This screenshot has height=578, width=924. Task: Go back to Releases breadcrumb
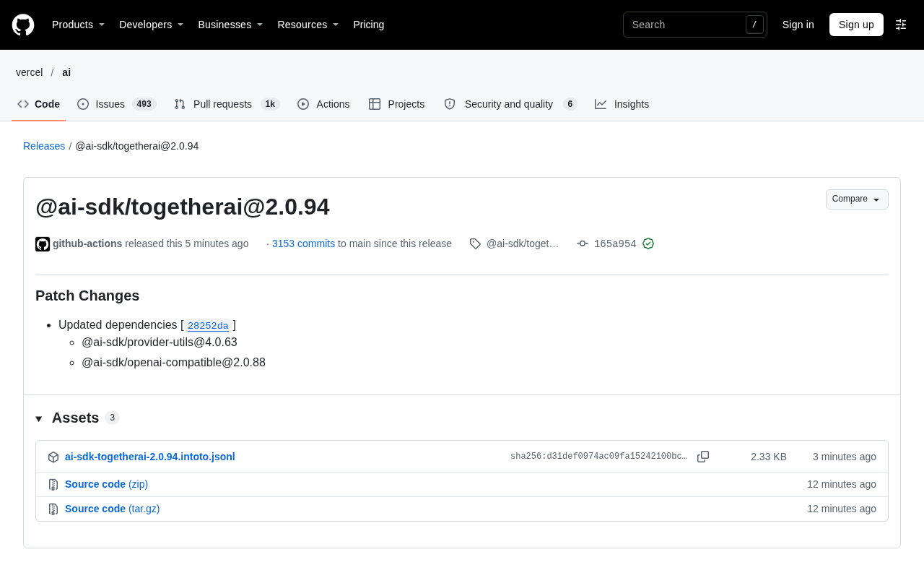pyautogui.click(x=44, y=146)
